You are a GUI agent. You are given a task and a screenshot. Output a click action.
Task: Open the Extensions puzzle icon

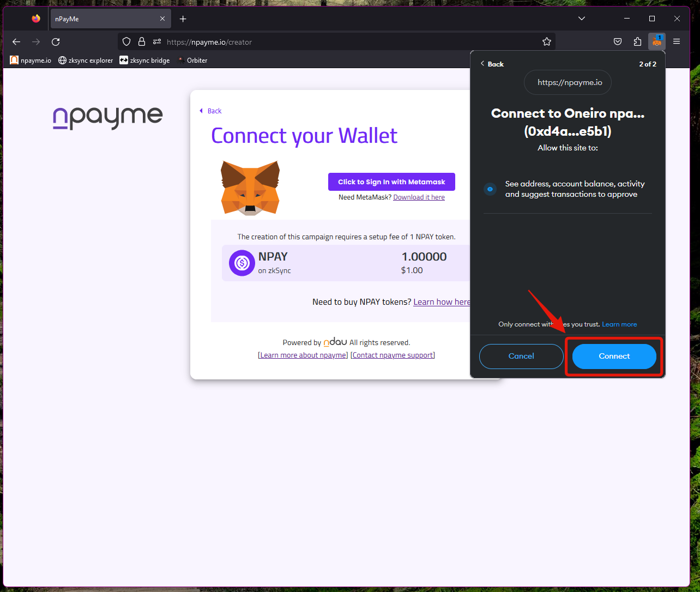(x=637, y=41)
